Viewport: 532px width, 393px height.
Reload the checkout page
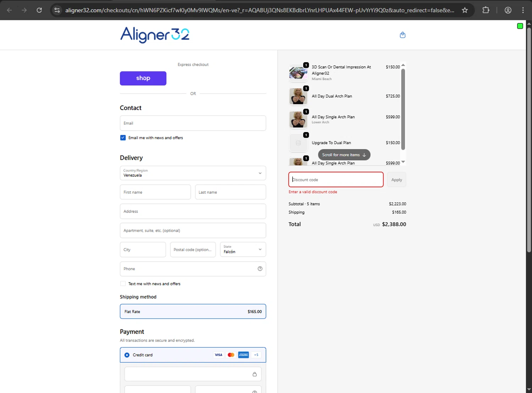tap(39, 10)
